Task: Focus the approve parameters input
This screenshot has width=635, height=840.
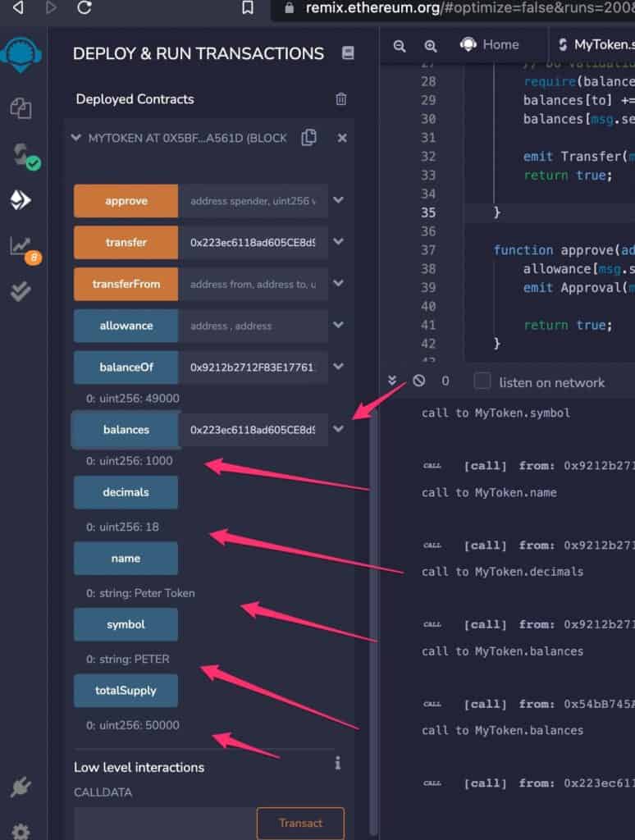Action: (x=253, y=201)
